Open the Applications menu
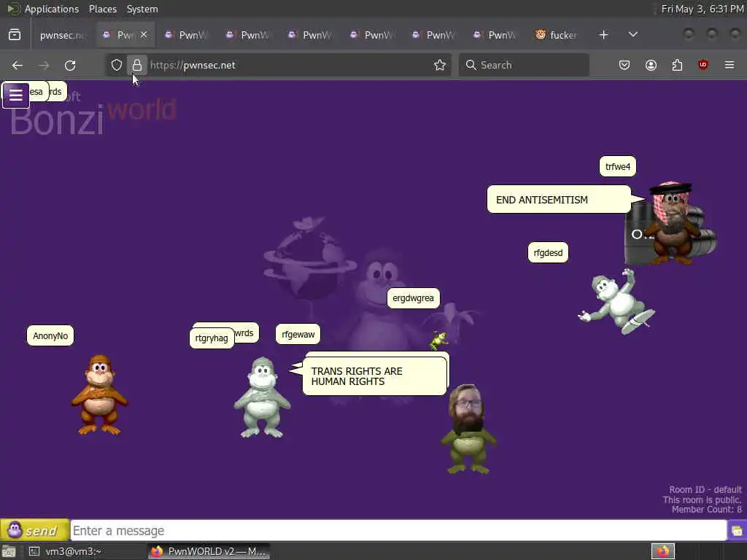The image size is (747, 560). tap(52, 9)
